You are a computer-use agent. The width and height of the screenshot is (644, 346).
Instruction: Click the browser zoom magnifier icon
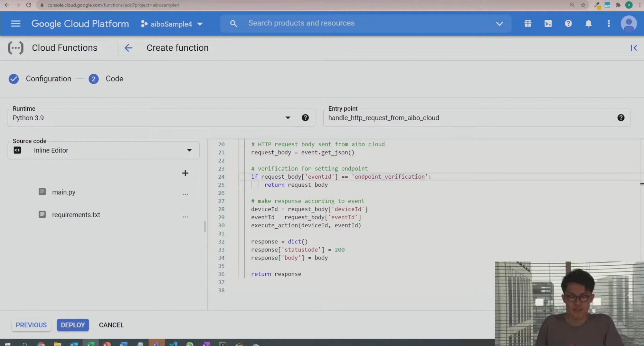pyautogui.click(x=572, y=5)
